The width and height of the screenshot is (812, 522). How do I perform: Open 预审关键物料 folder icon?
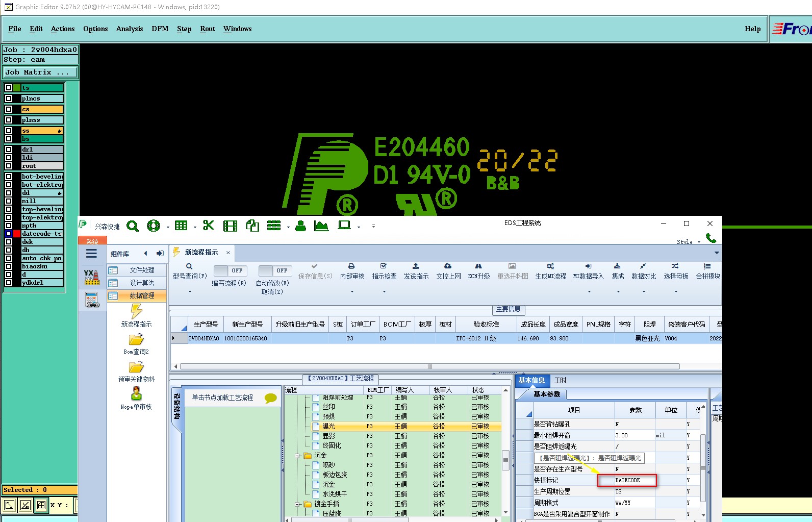[136, 367]
